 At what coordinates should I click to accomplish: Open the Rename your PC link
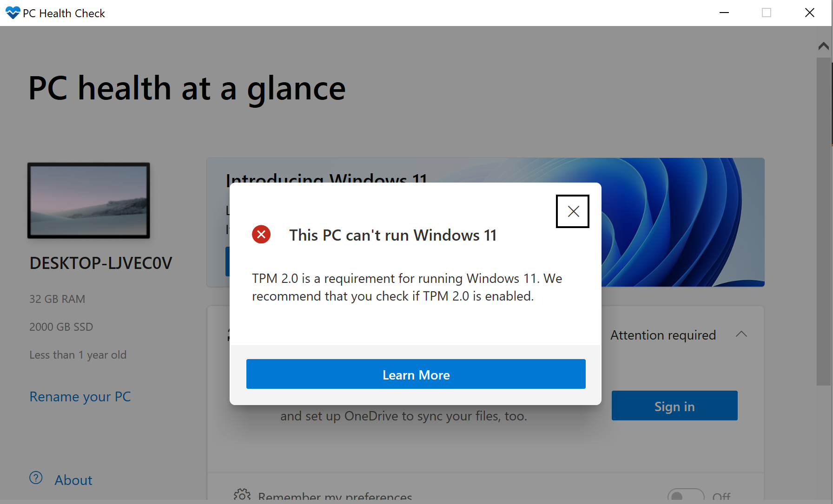pos(80,397)
